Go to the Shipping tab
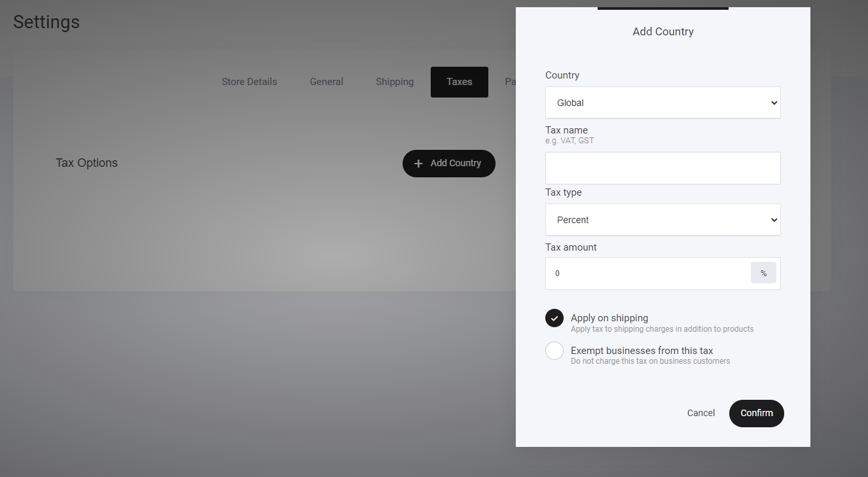This screenshot has width=868, height=477. pyautogui.click(x=395, y=82)
